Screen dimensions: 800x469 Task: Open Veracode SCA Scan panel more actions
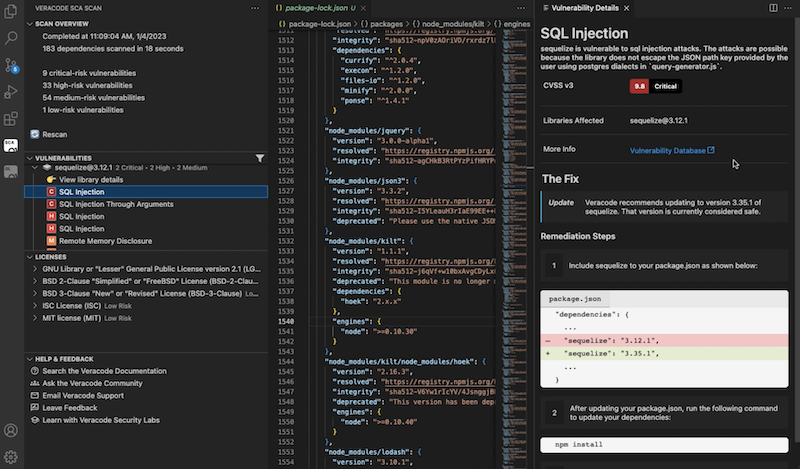pyautogui.click(x=255, y=8)
